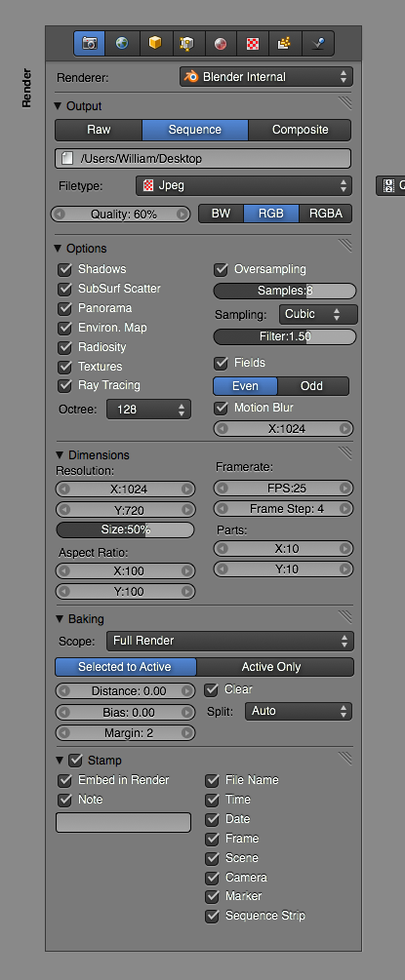This screenshot has width=405, height=980.
Task: Decrease Parts Y:10 with left arrow
Action: click(223, 569)
